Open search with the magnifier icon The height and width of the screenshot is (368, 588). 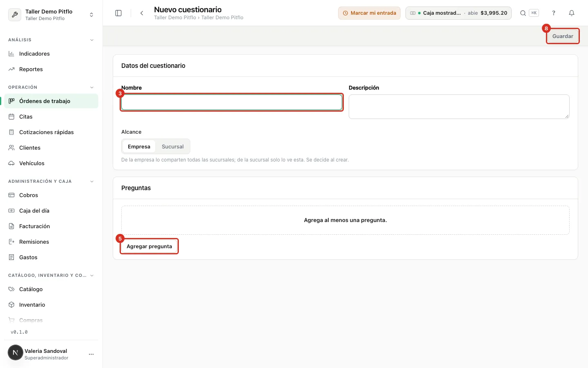coord(523,13)
